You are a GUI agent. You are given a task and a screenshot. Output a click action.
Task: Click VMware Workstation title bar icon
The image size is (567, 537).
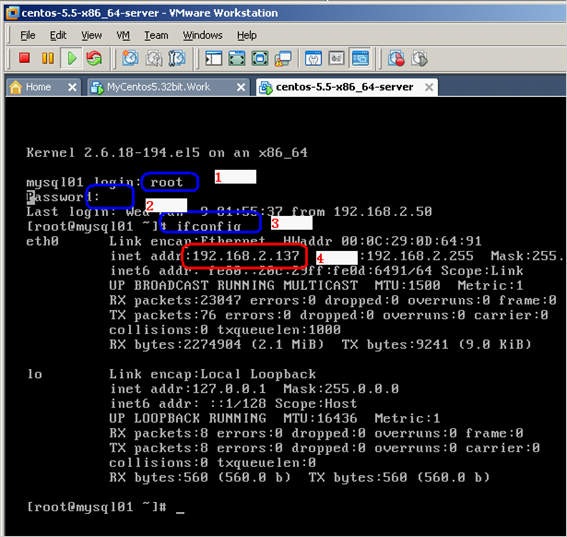point(12,13)
